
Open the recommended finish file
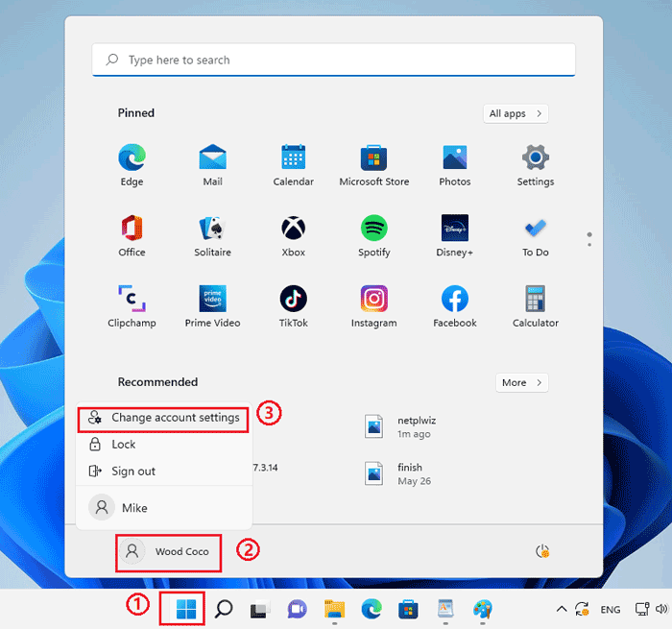tap(397, 473)
